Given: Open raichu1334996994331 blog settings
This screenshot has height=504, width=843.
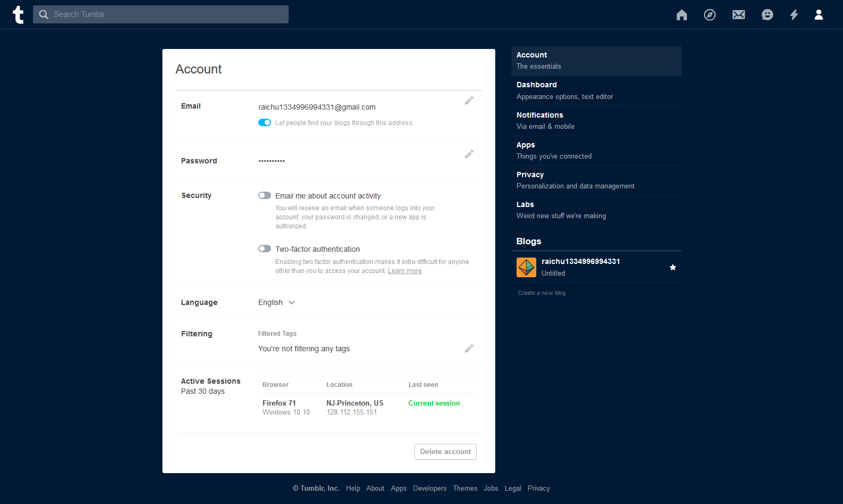Looking at the screenshot, I should (596, 267).
